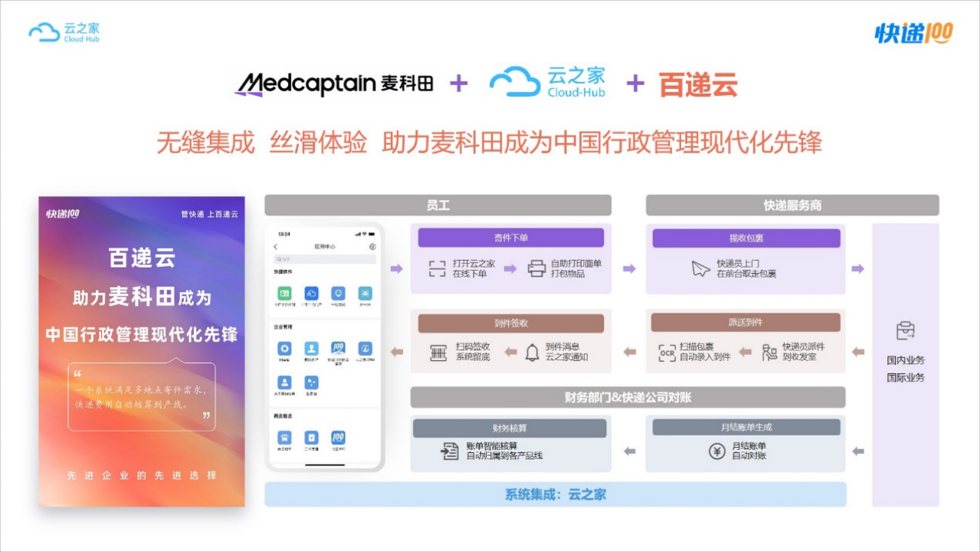980x552 pixels.
Task: Tap the search field in phone app center
Action: coord(325,259)
